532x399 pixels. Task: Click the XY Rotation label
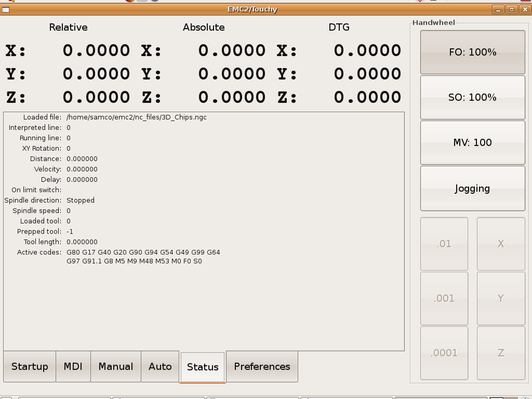tap(42, 149)
